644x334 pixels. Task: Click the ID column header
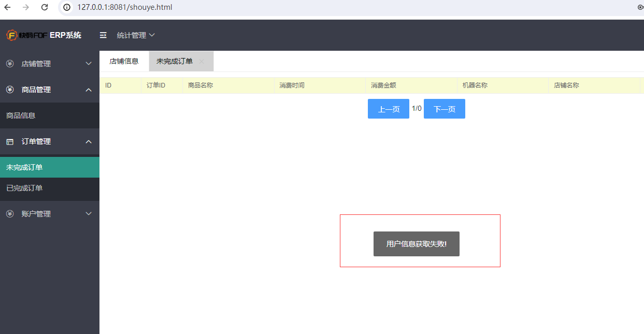coord(120,85)
